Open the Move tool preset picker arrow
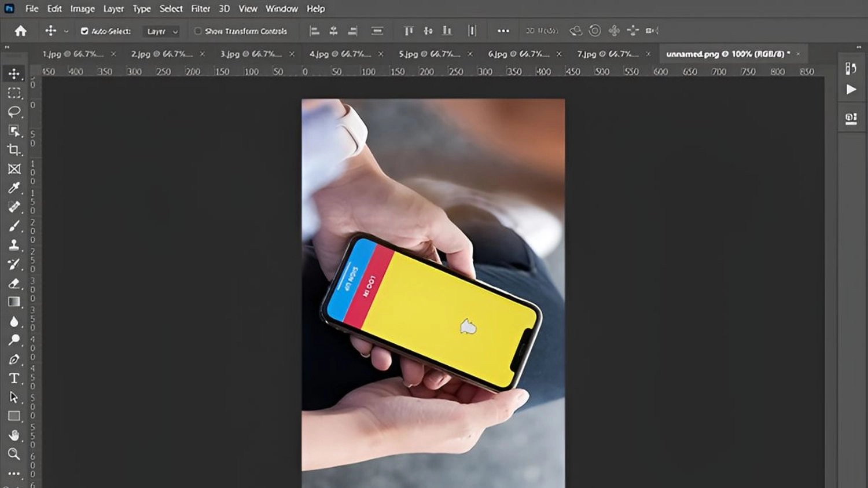868x488 pixels. (x=66, y=31)
